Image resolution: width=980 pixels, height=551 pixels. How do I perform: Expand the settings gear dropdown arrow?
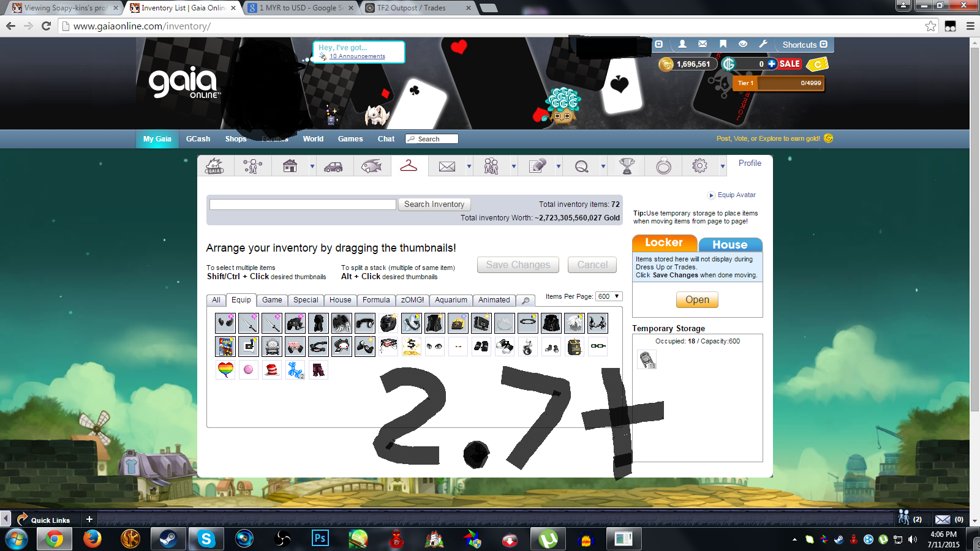pyautogui.click(x=723, y=167)
